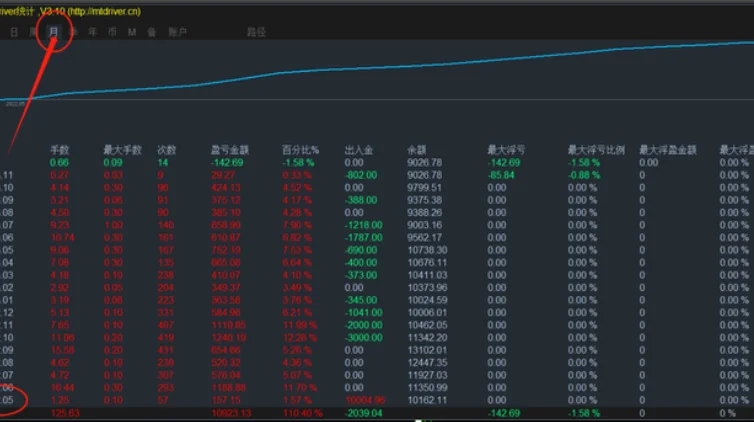Click the 百分比% column header
The height and width of the screenshot is (422, 754).
tap(300, 150)
